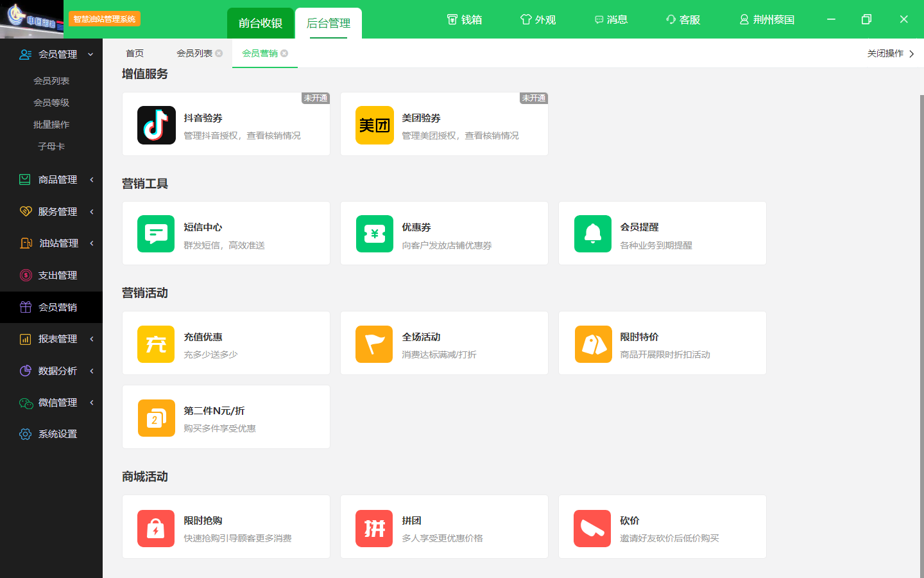Click the 未开通 badge on 美团验券
The height and width of the screenshot is (578, 924).
534,98
